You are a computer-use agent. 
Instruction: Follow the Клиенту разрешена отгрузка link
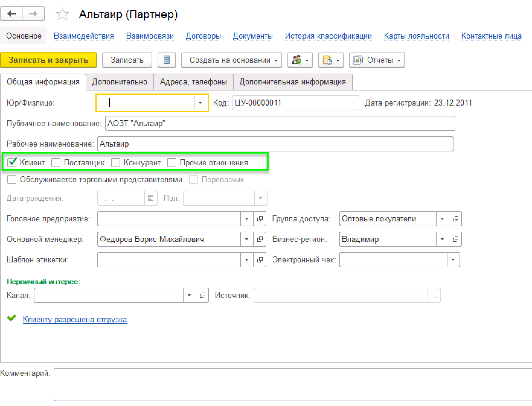(x=75, y=319)
